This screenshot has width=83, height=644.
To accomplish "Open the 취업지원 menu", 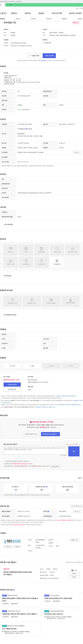I will click(x=27, y=13).
